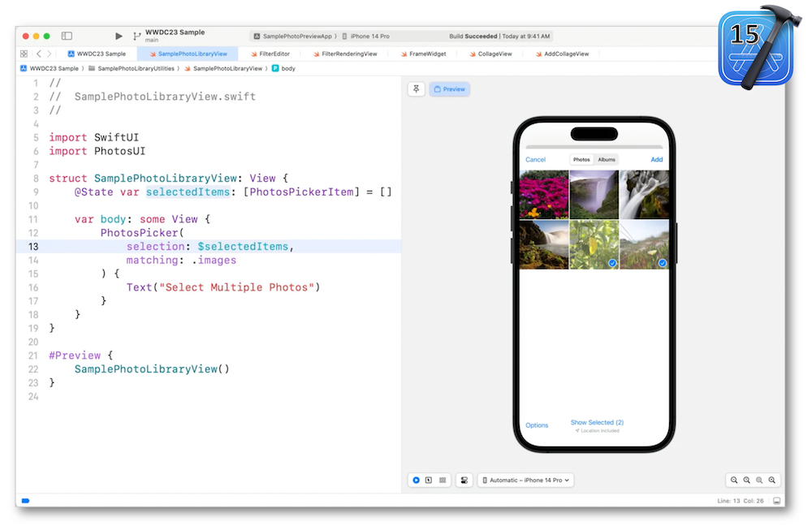The width and height of the screenshot is (812, 526).
Task: Open the FilterRenderingView tab
Action: point(345,54)
